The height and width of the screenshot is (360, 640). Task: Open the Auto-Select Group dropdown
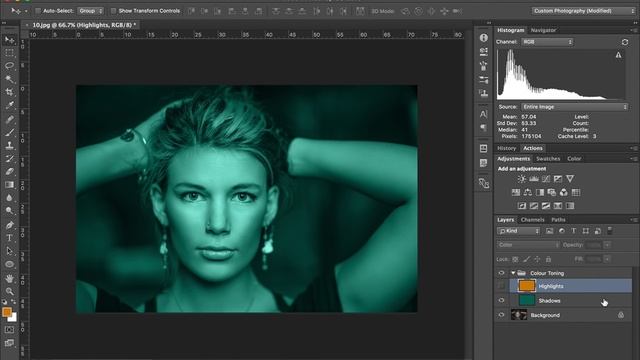point(90,11)
